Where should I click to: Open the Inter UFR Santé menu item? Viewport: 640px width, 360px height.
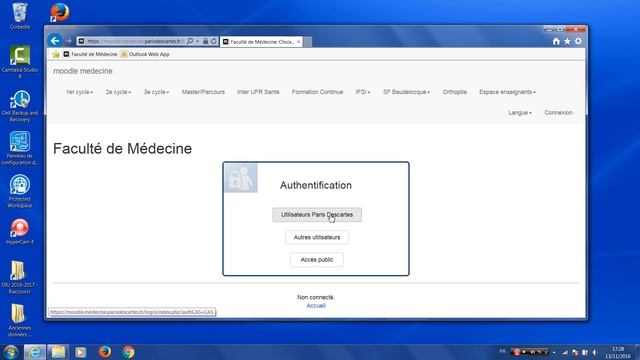pos(258,92)
